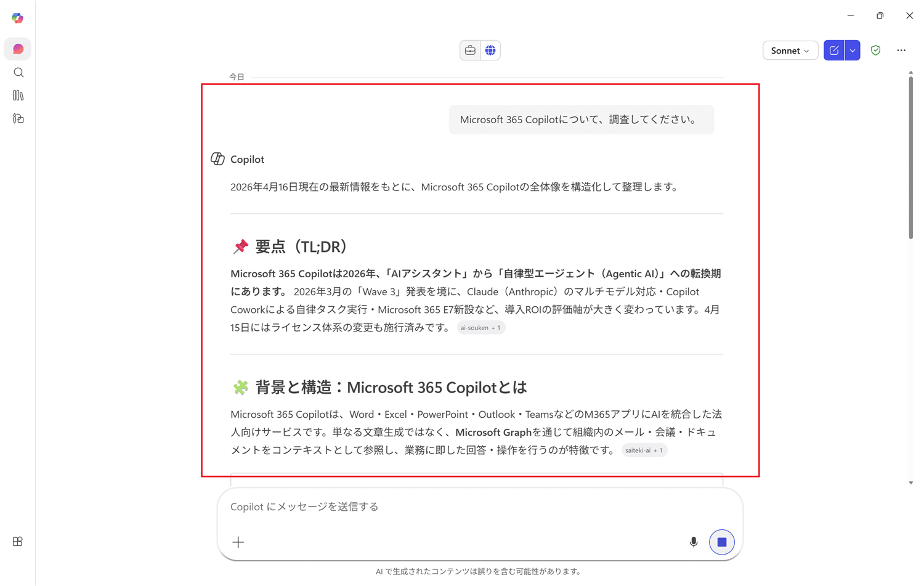Click the green shield protection icon

(x=876, y=51)
